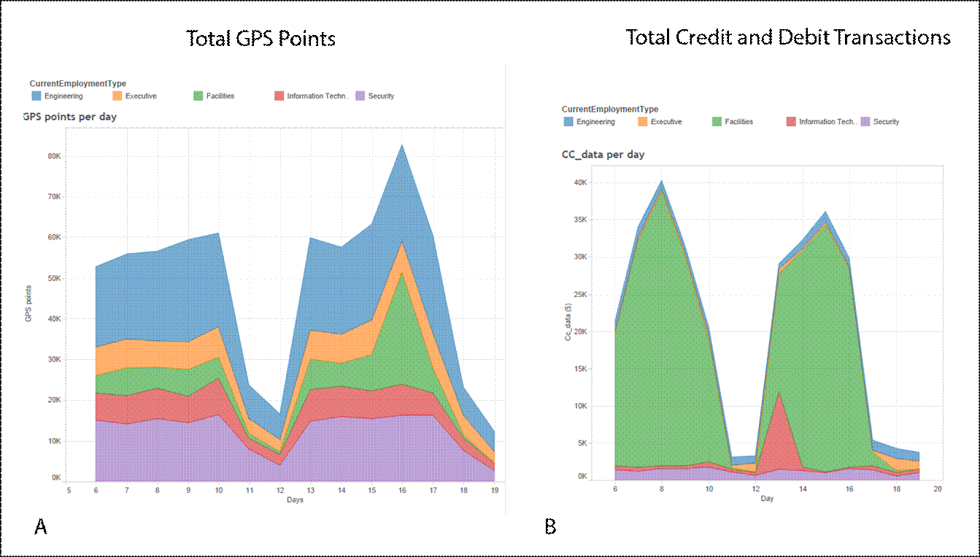
Task: Click x-axis day "8" in the CC_data chart
Action: (662, 488)
